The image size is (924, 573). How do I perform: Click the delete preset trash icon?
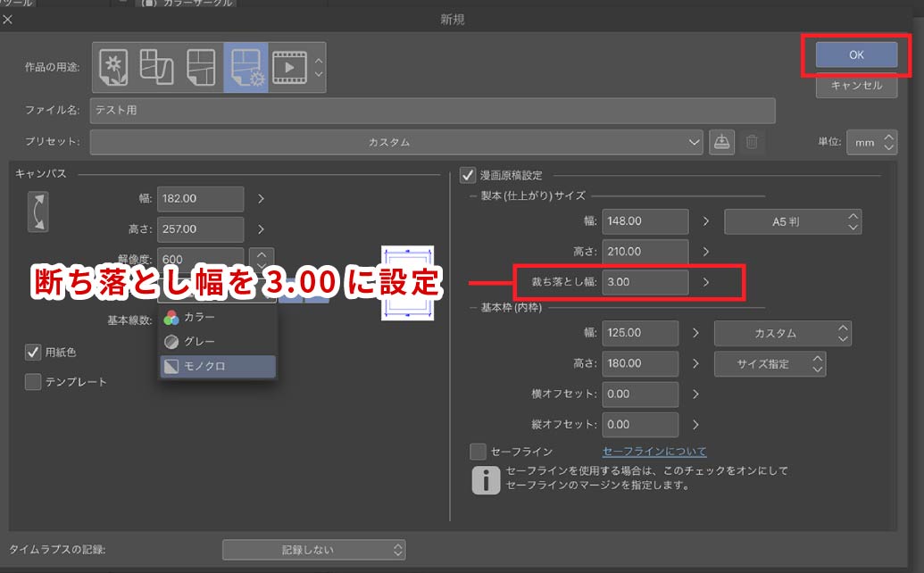pyautogui.click(x=752, y=142)
